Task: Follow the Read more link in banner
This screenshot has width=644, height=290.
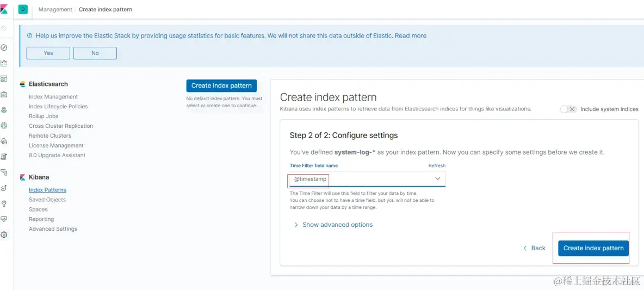Action: coord(411,36)
